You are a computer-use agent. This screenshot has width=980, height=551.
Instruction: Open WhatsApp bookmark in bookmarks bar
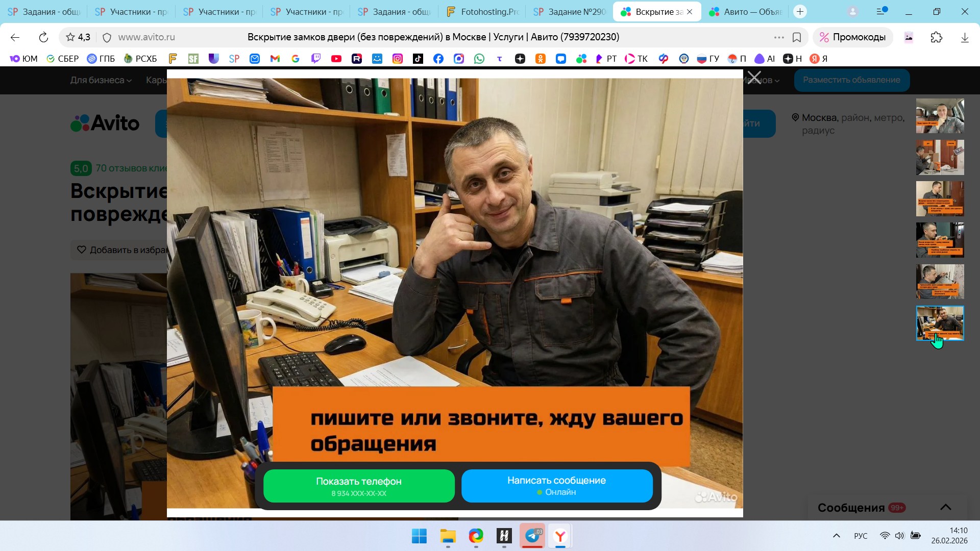point(479,59)
